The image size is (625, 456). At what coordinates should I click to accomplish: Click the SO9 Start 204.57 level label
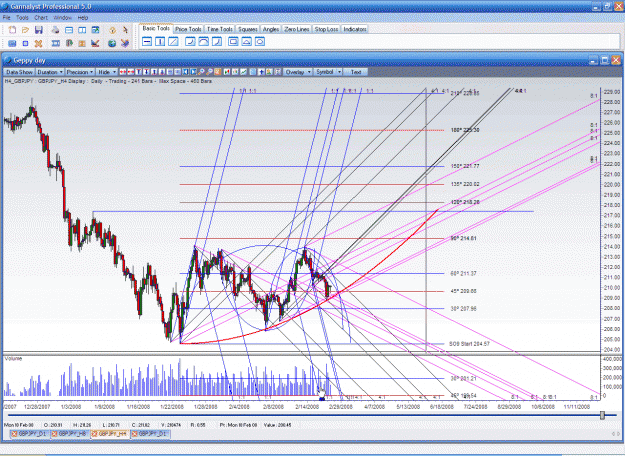(469, 344)
